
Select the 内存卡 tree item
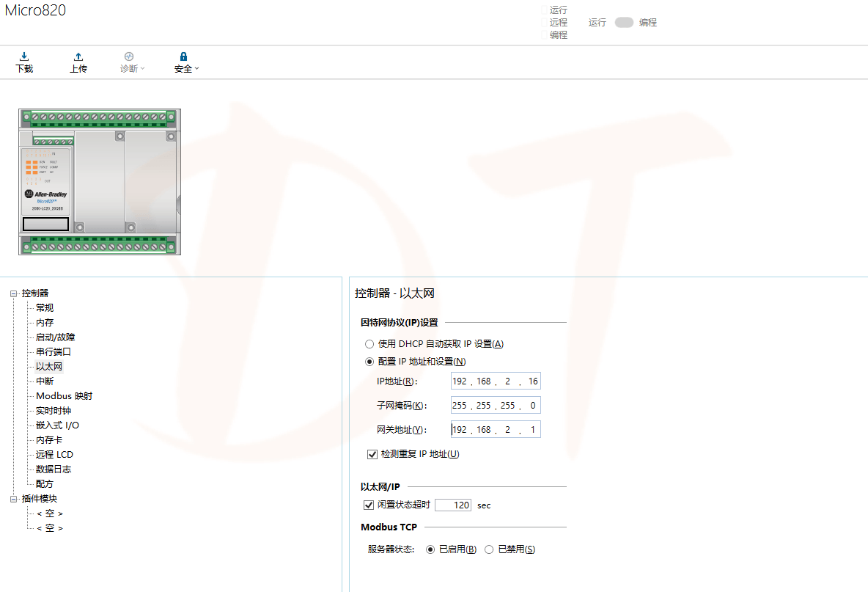pyautogui.click(x=49, y=439)
